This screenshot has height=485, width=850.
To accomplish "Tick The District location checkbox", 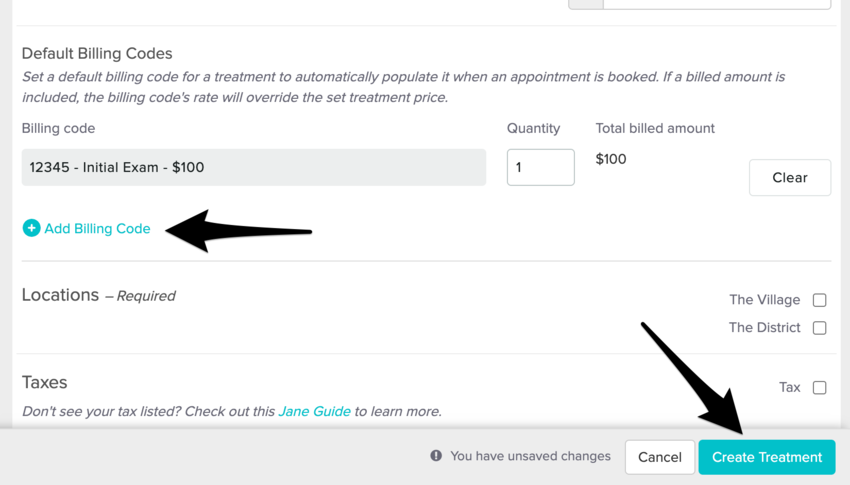I will click(819, 328).
